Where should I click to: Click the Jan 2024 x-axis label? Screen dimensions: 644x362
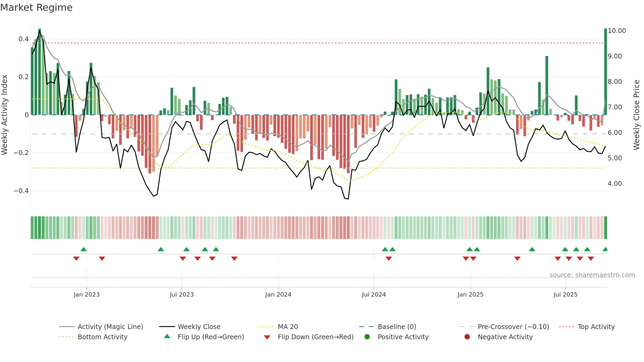(x=278, y=294)
